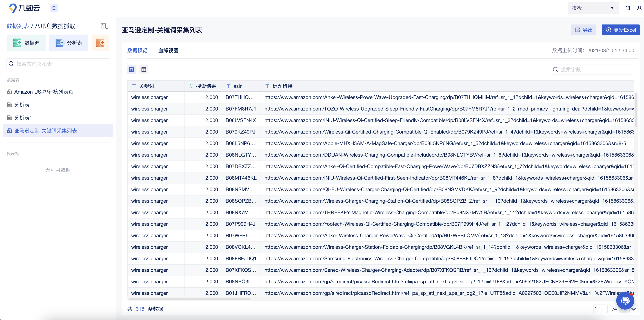Viewport: 644px width, 320px height.
Task: Click the text type icon of 关键词 column
Action: [x=134, y=86]
